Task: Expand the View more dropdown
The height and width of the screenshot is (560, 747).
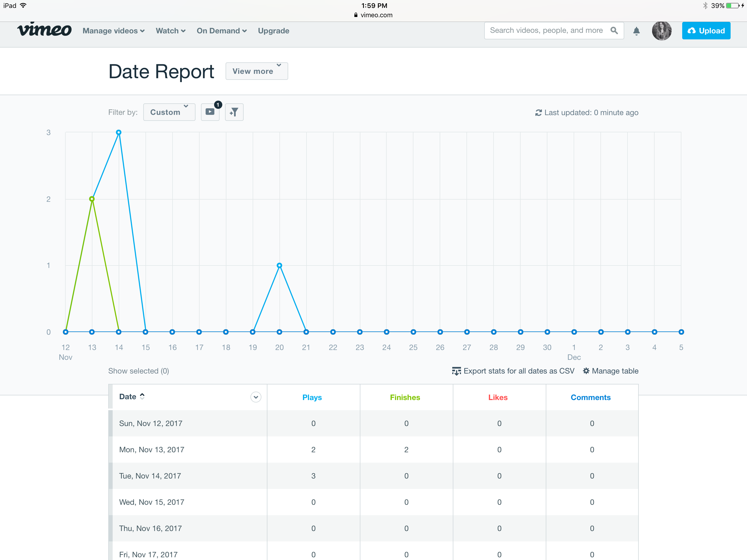Action: [x=257, y=71]
